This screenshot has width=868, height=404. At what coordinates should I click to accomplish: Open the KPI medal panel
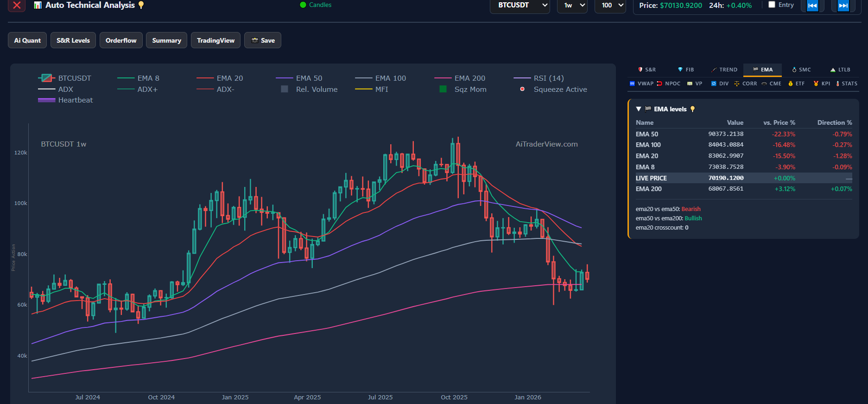pyautogui.click(x=816, y=83)
